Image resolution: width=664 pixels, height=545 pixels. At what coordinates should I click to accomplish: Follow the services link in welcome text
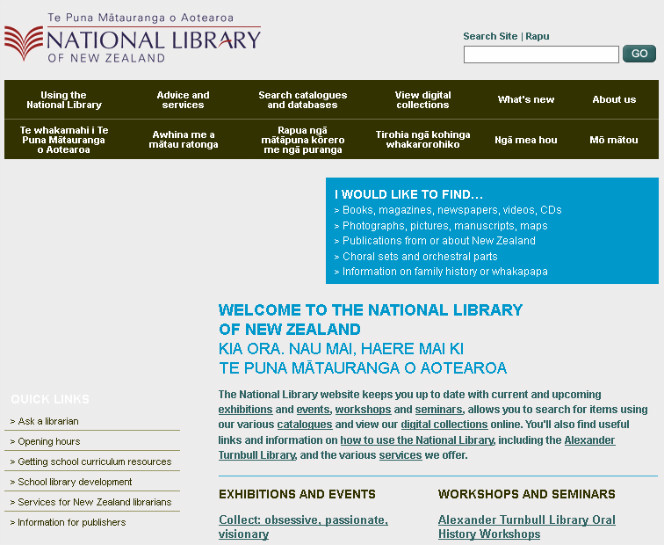click(400, 456)
